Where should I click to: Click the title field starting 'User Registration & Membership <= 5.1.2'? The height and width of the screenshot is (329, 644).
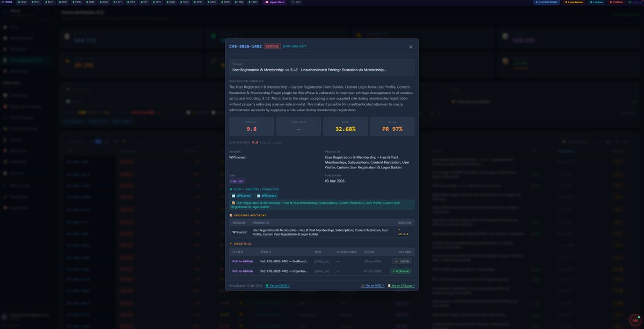pyautogui.click(x=322, y=67)
